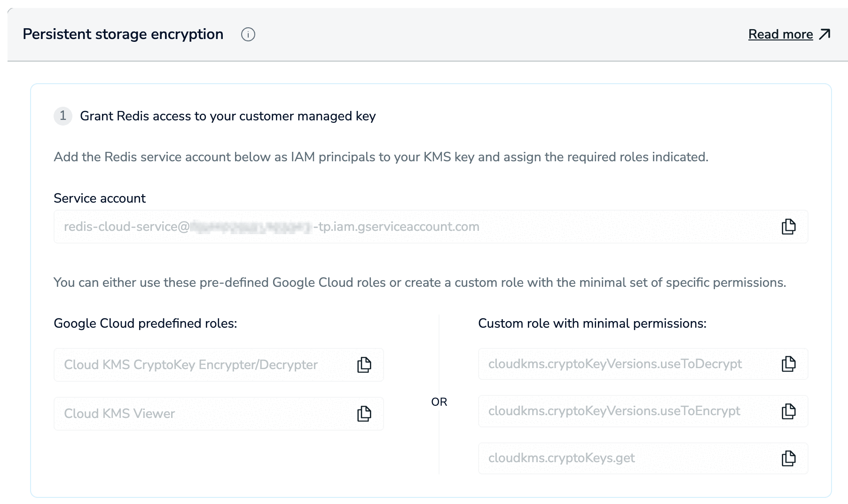Click the Google Cloud predefined roles heading
The image size is (848, 504).
coord(146,323)
